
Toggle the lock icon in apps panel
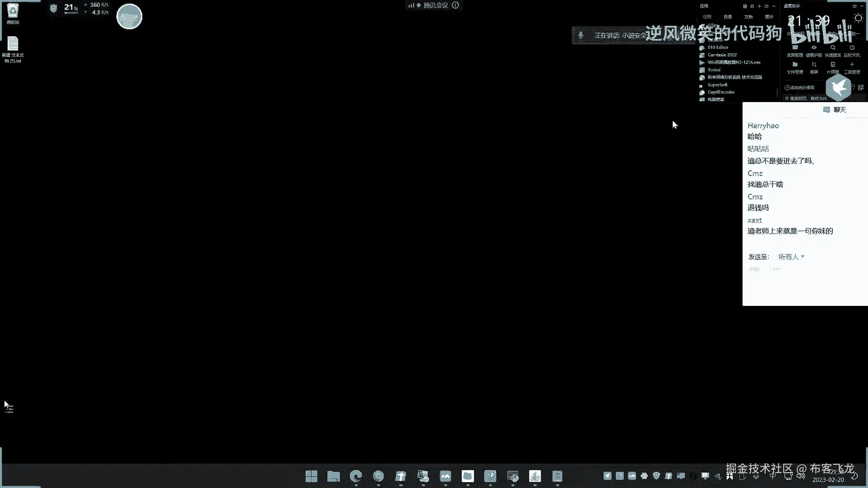tap(752, 6)
